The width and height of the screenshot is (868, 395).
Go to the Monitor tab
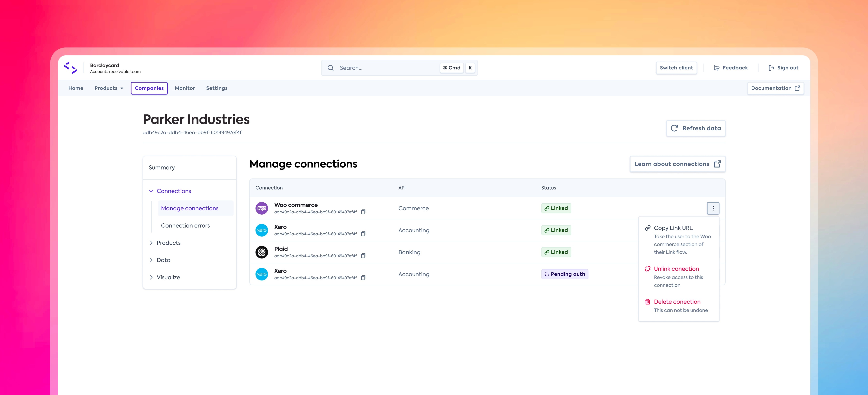(x=185, y=88)
